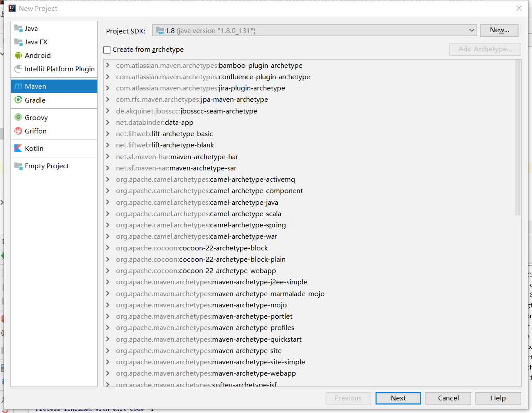The image size is (532, 413).
Task: Expand maven-archetype-quickstart entry
Action: [x=108, y=339]
